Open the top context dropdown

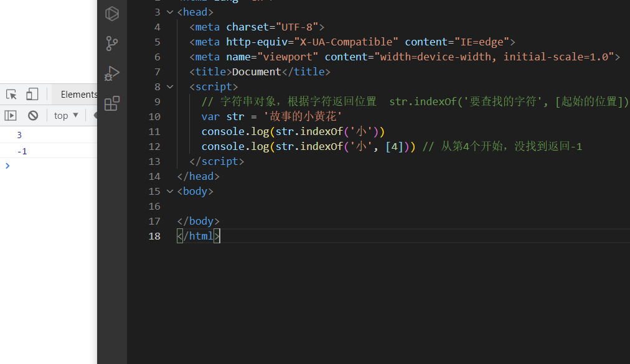[x=66, y=116]
